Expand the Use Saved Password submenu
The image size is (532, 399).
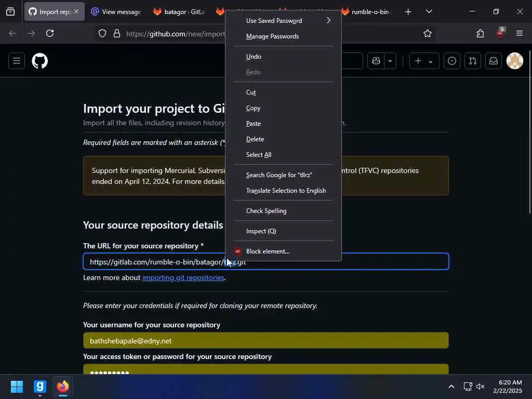[x=288, y=21]
